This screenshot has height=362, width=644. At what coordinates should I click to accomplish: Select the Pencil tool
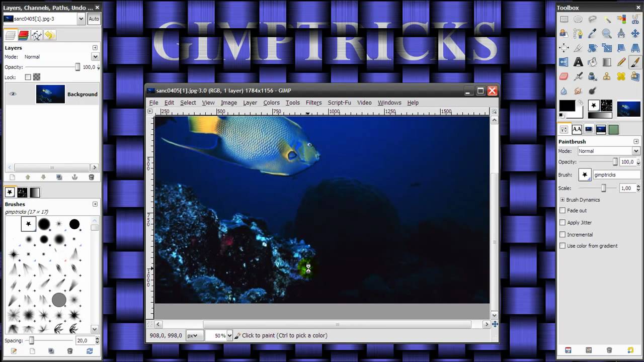tap(621, 62)
